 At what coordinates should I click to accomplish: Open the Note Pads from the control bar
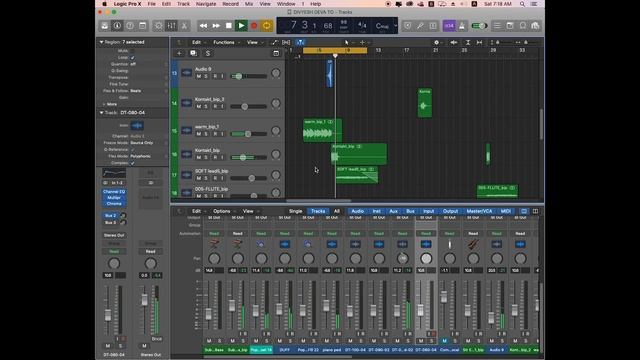510,26
